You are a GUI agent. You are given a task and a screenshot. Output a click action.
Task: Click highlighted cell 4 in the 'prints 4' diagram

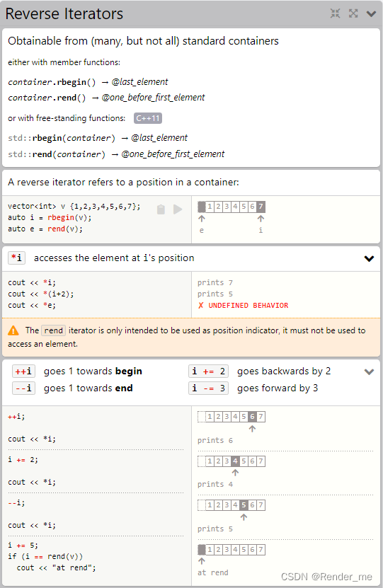pyautogui.click(x=235, y=461)
